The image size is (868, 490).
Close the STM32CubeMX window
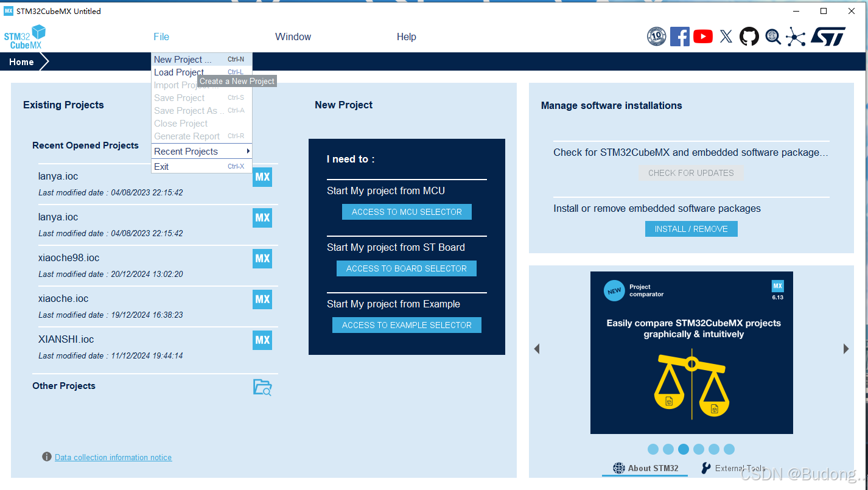coord(852,11)
